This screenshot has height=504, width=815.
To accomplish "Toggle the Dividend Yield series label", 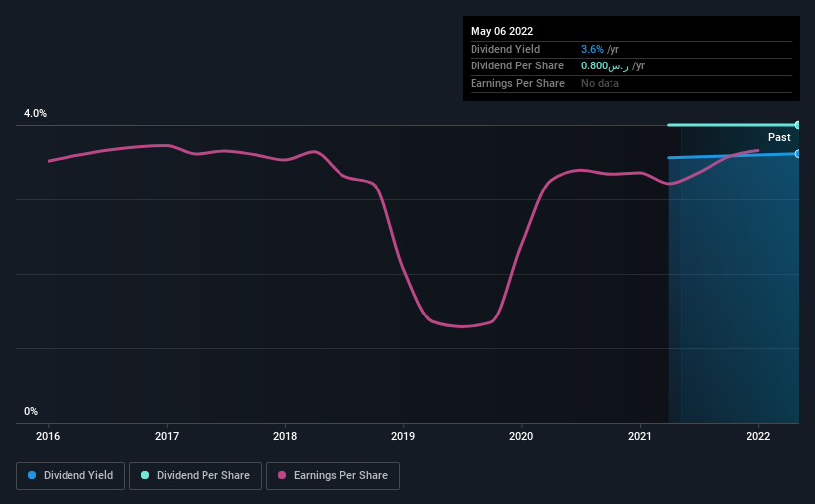I will click(x=78, y=476).
